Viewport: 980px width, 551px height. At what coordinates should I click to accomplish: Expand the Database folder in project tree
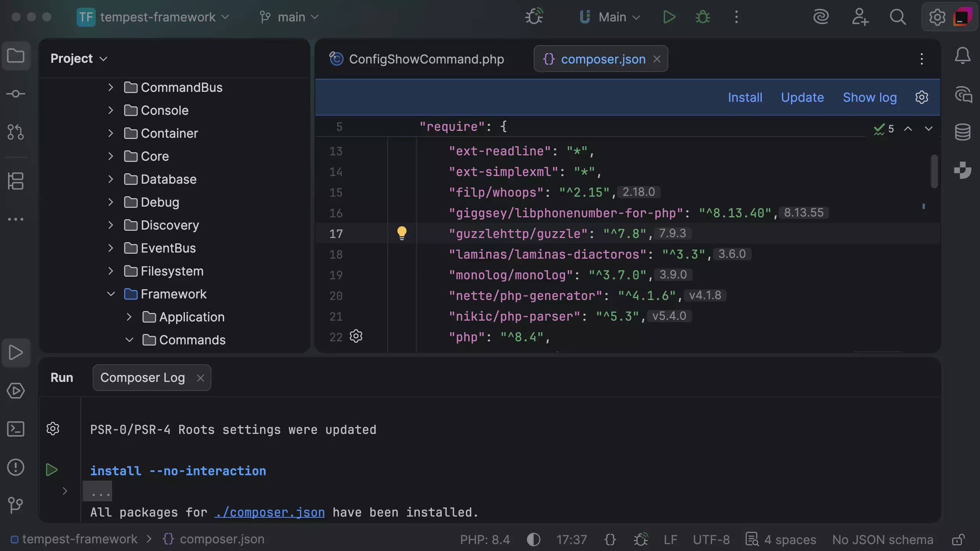coord(111,179)
